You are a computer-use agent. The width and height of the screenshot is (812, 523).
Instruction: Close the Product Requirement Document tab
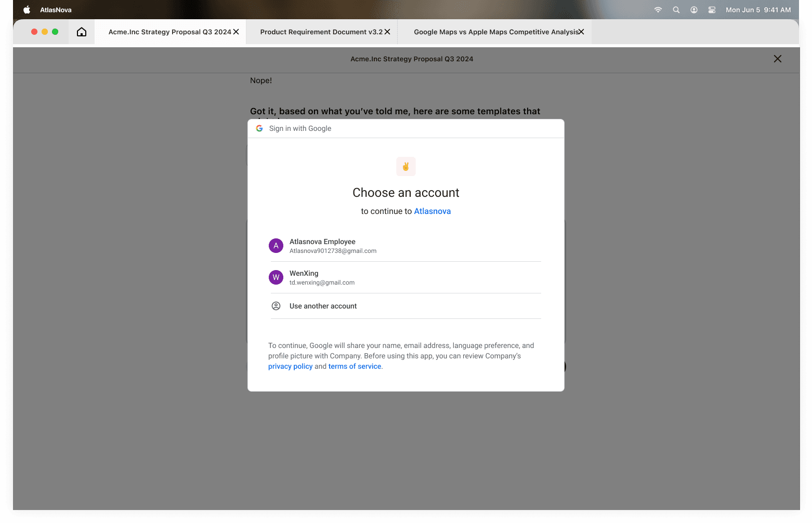pos(387,32)
